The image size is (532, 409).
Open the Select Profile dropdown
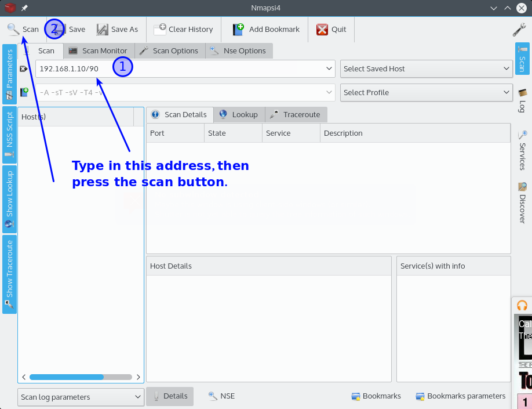[x=427, y=92]
